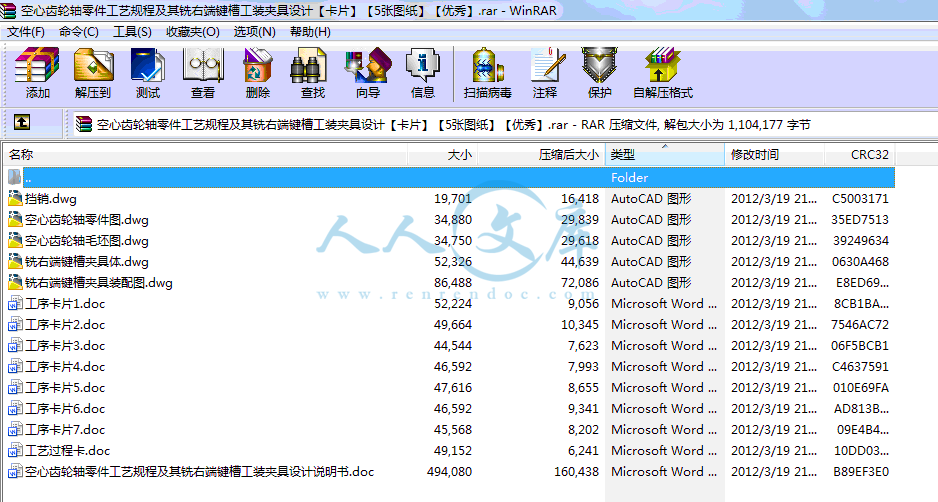
Task: Sort by the 修改时间 column header
Action: 775,154
